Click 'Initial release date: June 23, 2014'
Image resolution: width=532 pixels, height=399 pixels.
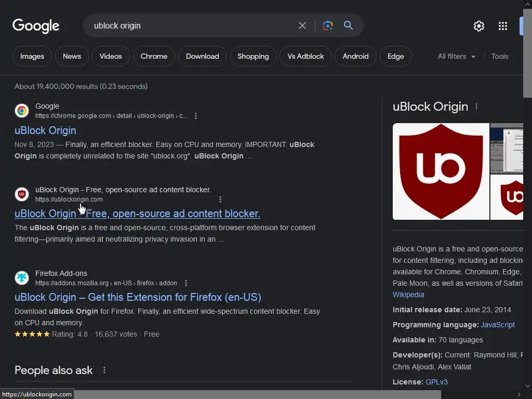coord(451,310)
